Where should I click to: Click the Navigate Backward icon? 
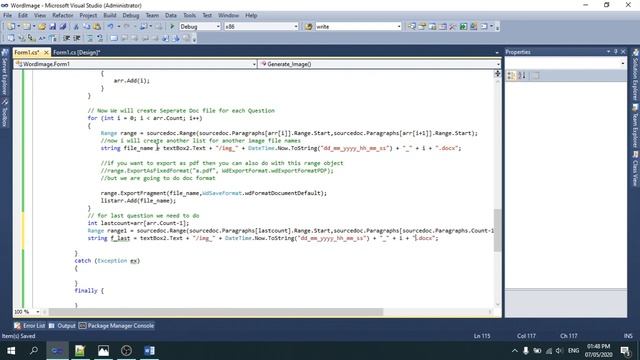tap(143, 27)
